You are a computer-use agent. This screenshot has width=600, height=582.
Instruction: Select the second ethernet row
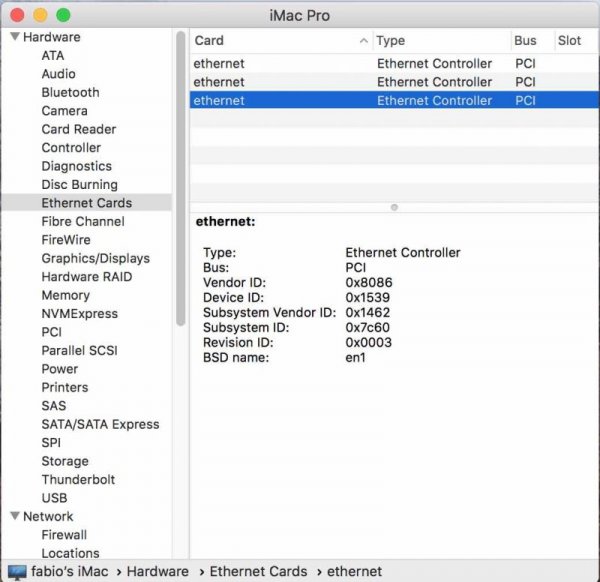394,82
